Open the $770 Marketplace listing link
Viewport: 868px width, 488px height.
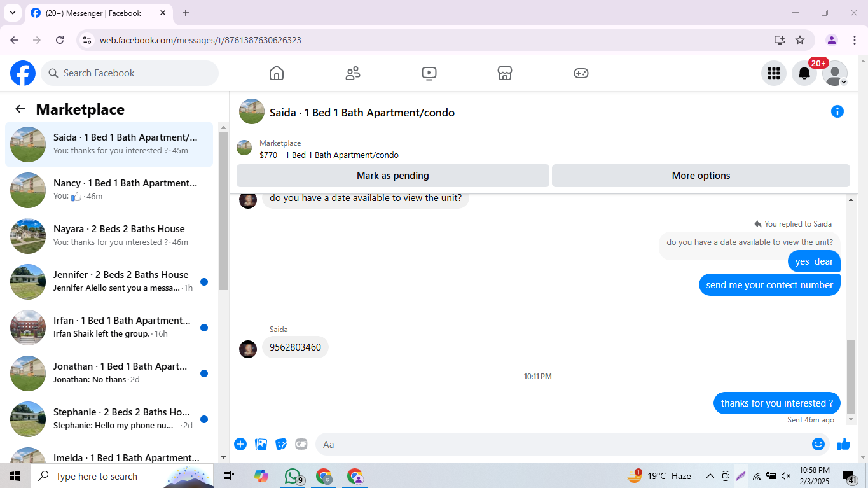329,155
